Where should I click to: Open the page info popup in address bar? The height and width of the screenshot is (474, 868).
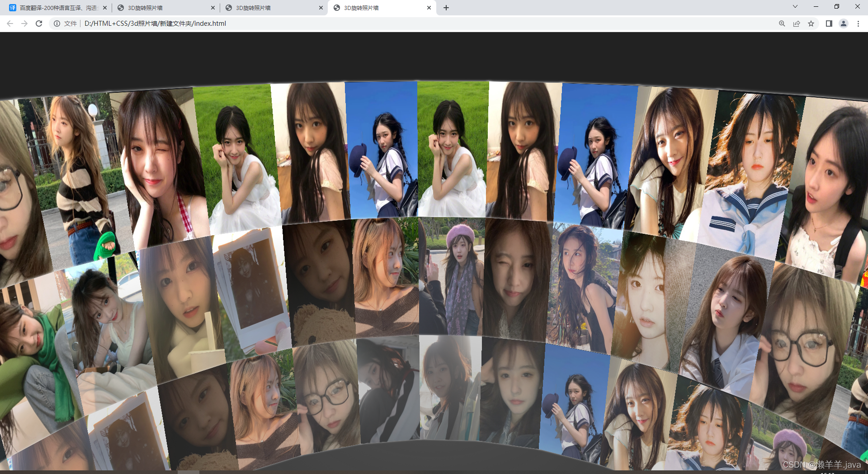56,24
